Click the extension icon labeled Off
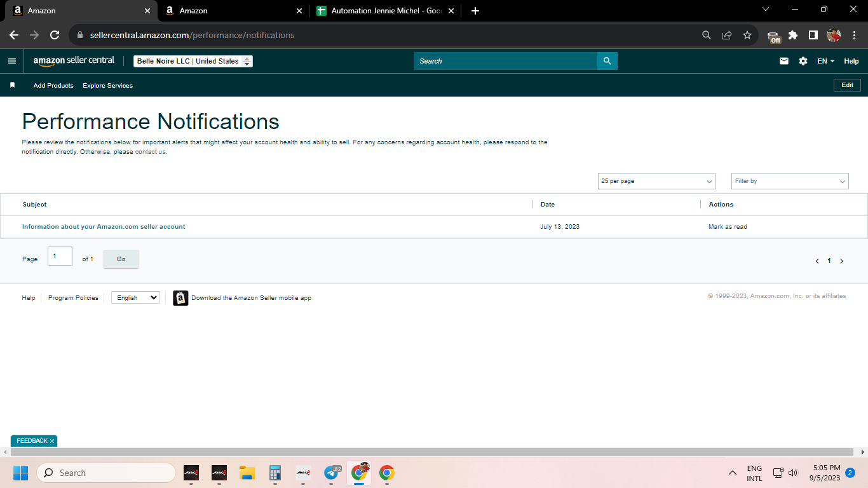This screenshot has width=868, height=488. [774, 36]
